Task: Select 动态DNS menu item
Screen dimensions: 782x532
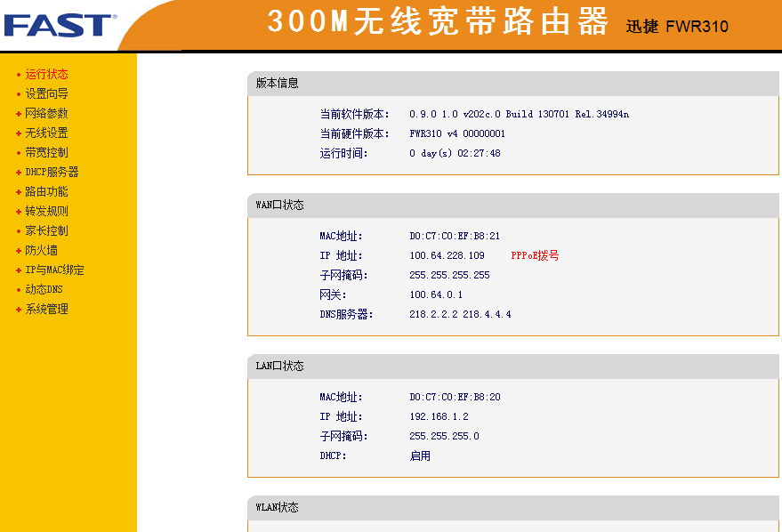Action: pos(44,289)
